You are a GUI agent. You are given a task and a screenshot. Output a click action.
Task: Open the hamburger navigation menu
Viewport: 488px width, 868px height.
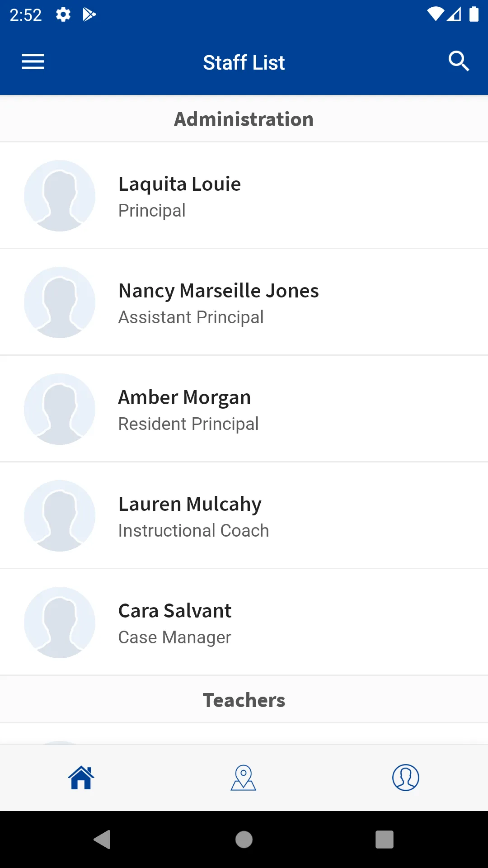click(x=33, y=61)
